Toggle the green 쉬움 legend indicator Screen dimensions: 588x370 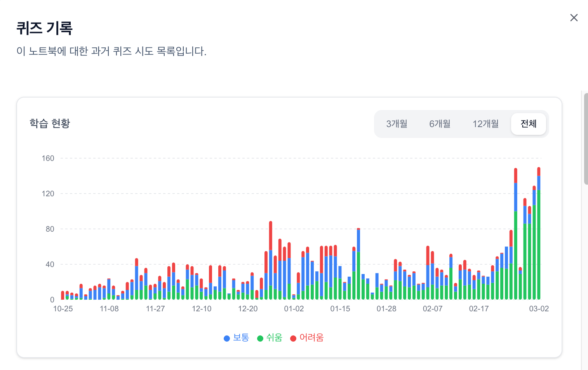click(259, 338)
